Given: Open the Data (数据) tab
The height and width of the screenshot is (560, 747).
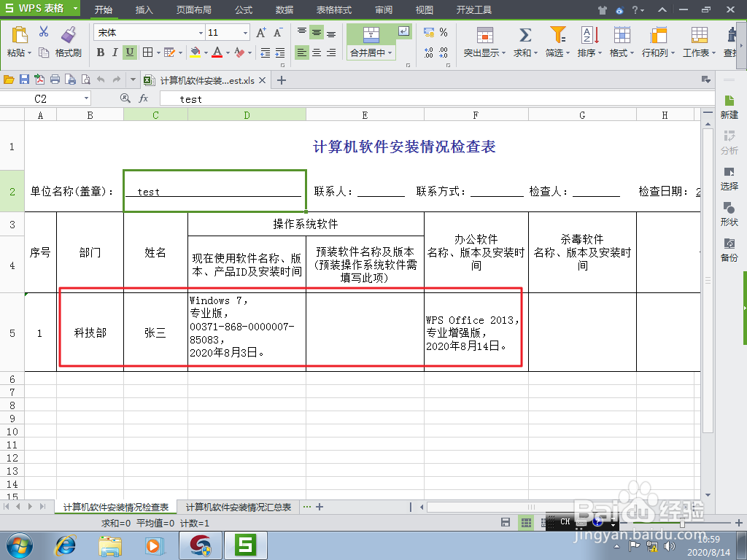Looking at the screenshot, I should [285, 9].
